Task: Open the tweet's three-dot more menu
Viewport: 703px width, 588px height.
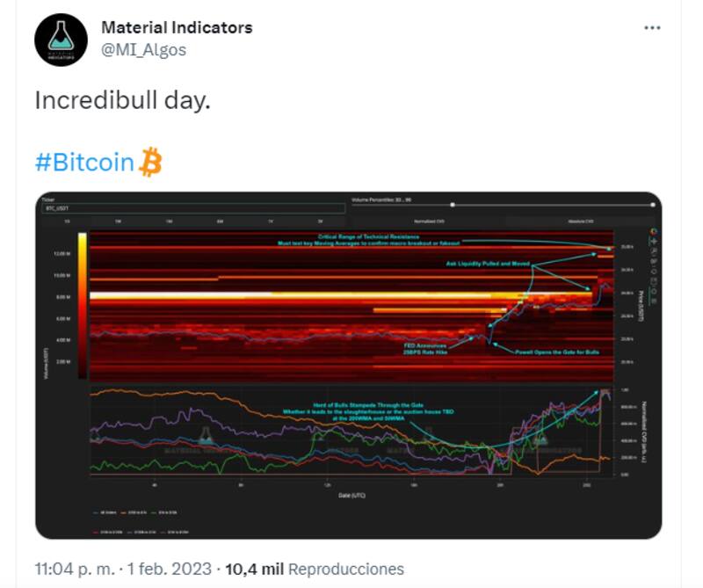Action: 652,28
